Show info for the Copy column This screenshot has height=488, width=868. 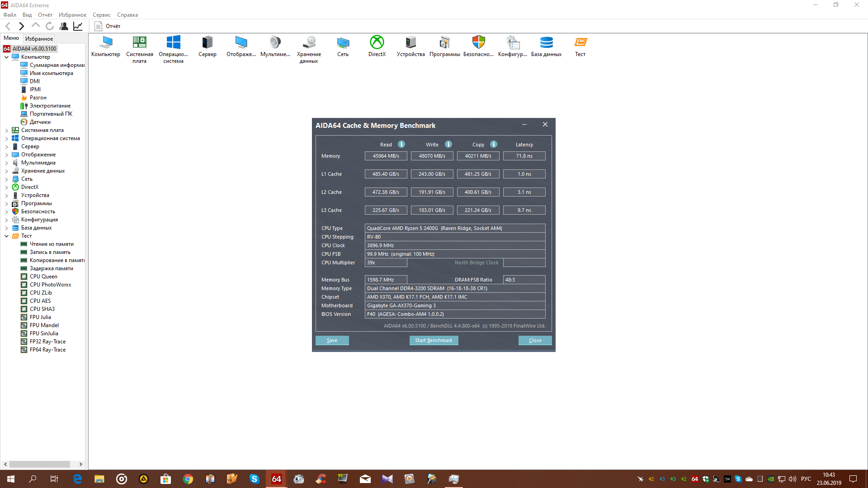[494, 144]
